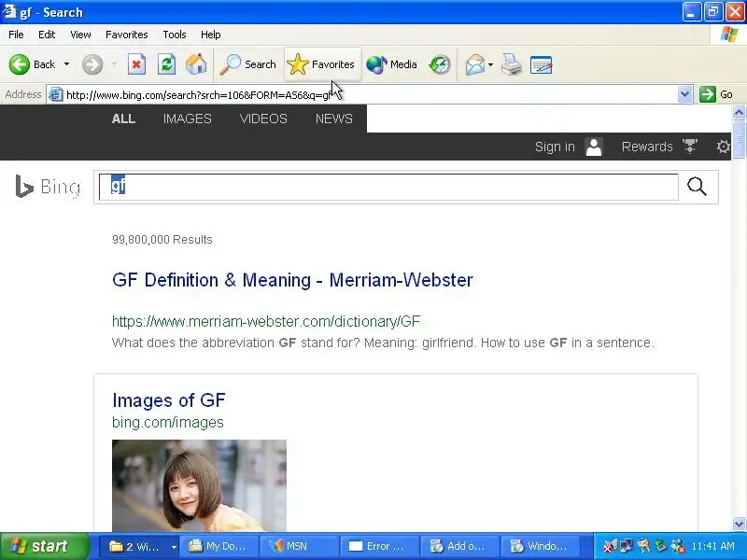Switch to the VIDEOS tab
Viewport: 747px width, 560px height.
tap(263, 119)
